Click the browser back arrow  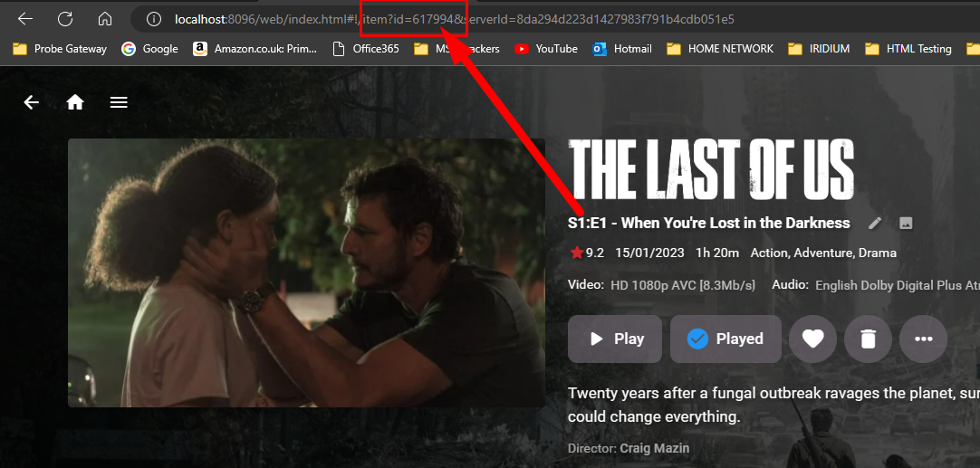coord(25,19)
